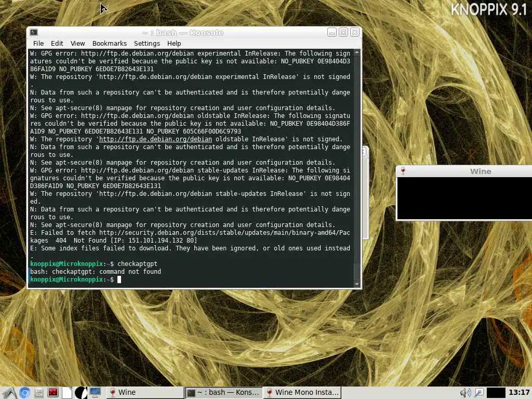The image size is (532, 399).
Task: Switch to Wine Mono Installer taskbar entry
Action: tap(302, 393)
